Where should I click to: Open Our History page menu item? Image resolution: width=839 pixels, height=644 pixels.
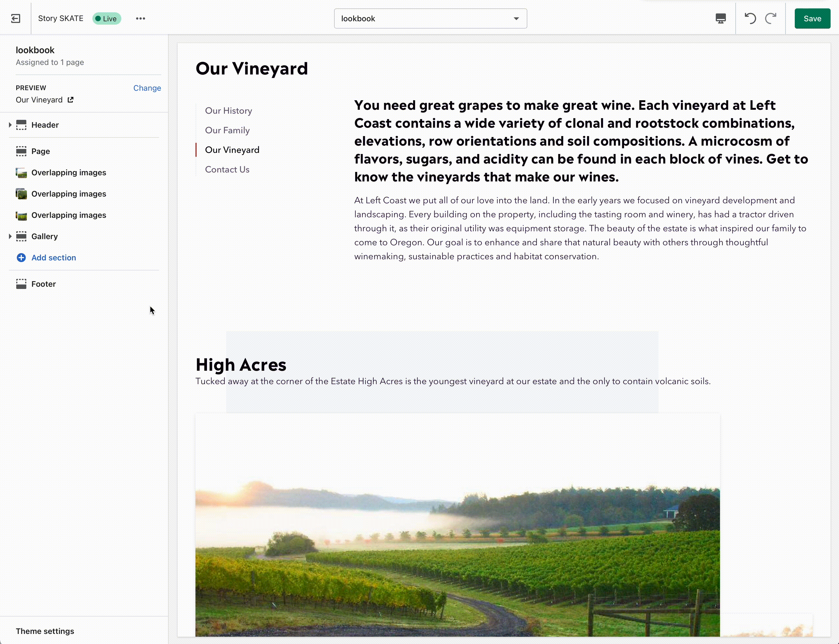click(229, 111)
